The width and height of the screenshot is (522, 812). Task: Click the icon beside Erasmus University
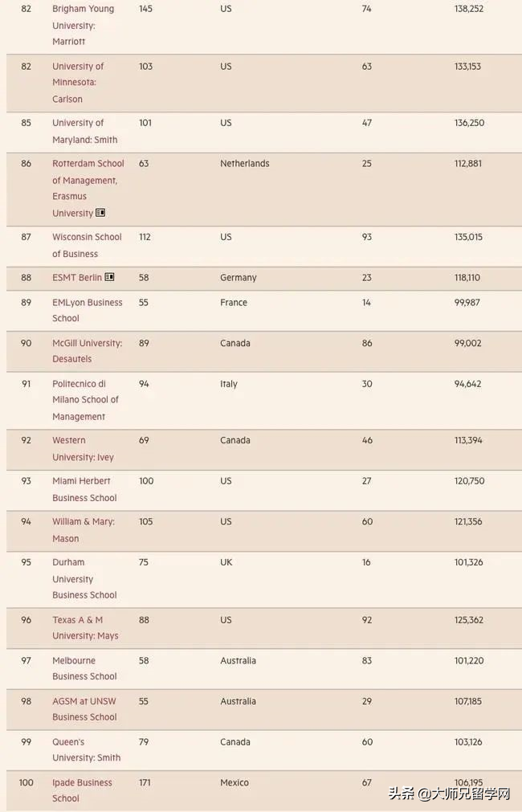[100, 213]
